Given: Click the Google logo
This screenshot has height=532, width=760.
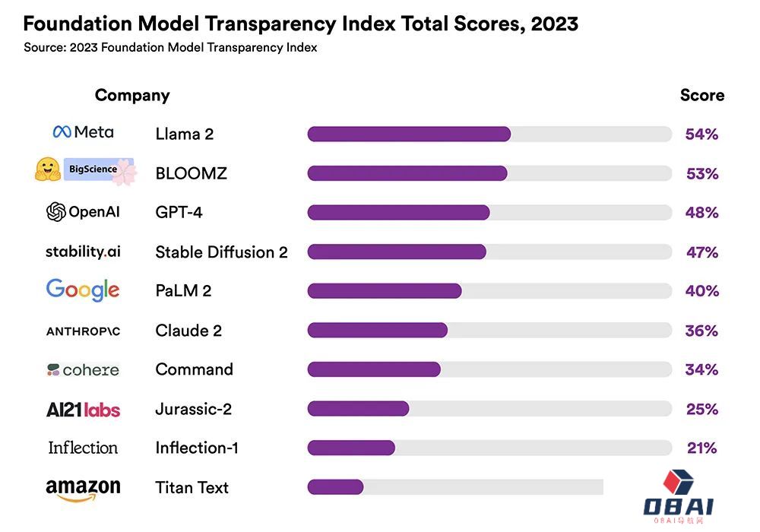Looking at the screenshot, I should point(83,290).
